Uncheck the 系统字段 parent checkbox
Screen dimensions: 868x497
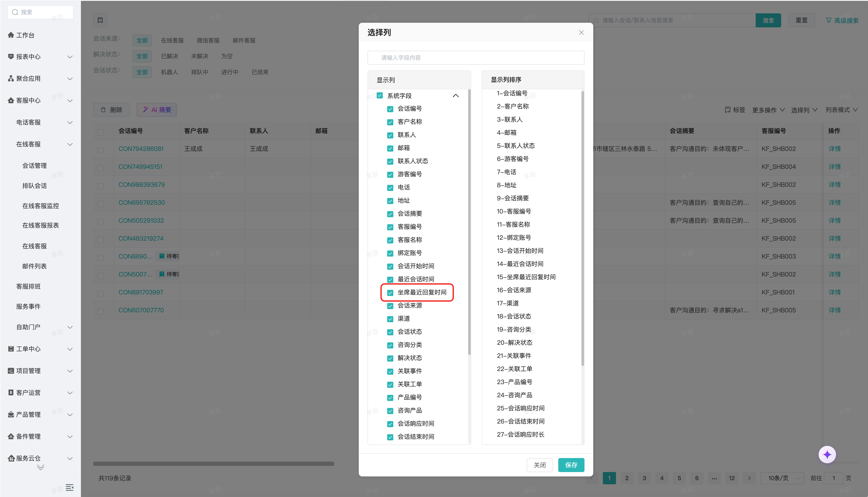(380, 96)
